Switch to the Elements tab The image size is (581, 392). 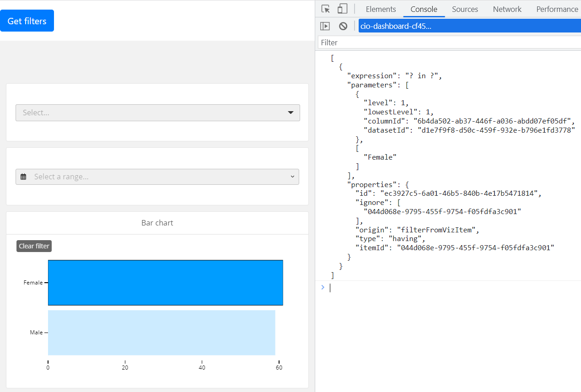381,9
